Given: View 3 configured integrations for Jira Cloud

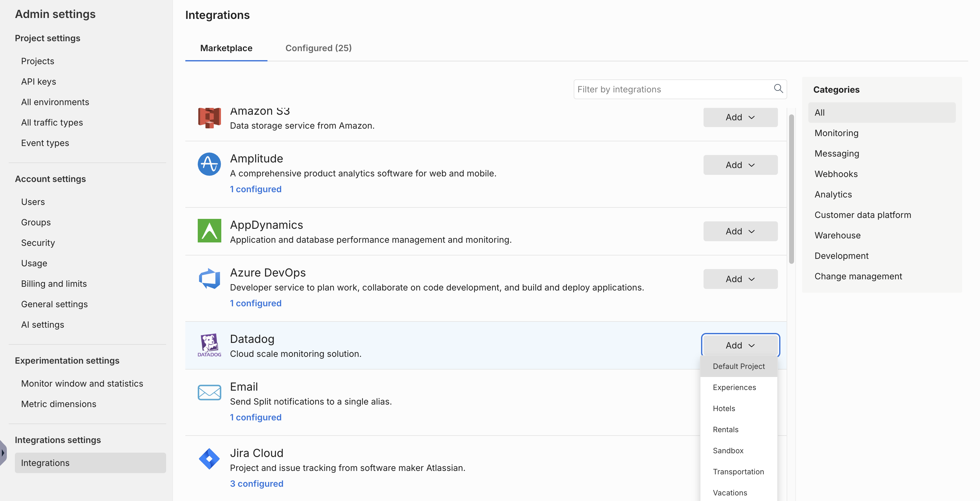Looking at the screenshot, I should pyautogui.click(x=256, y=484).
